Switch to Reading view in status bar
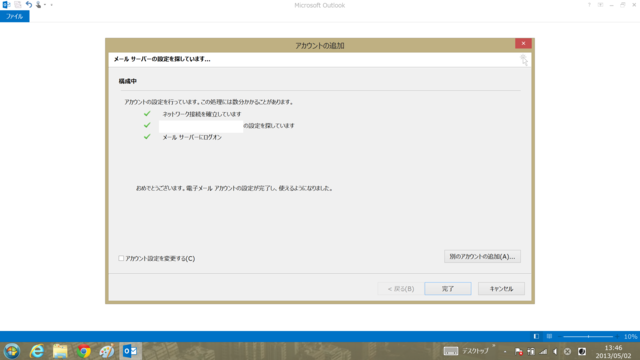This screenshot has width=640, height=360. pyautogui.click(x=549, y=336)
